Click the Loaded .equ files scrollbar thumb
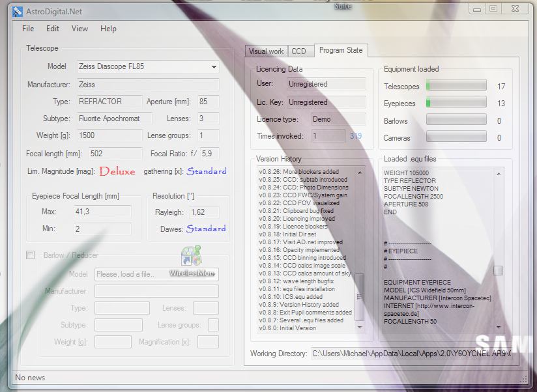537x392 pixels. pyautogui.click(x=499, y=271)
